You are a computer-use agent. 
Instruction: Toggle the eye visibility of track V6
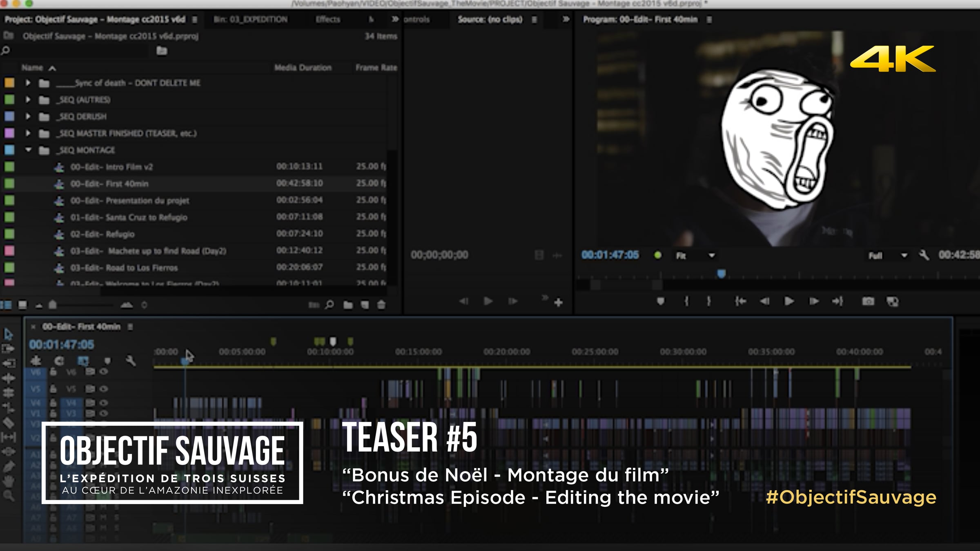point(104,371)
